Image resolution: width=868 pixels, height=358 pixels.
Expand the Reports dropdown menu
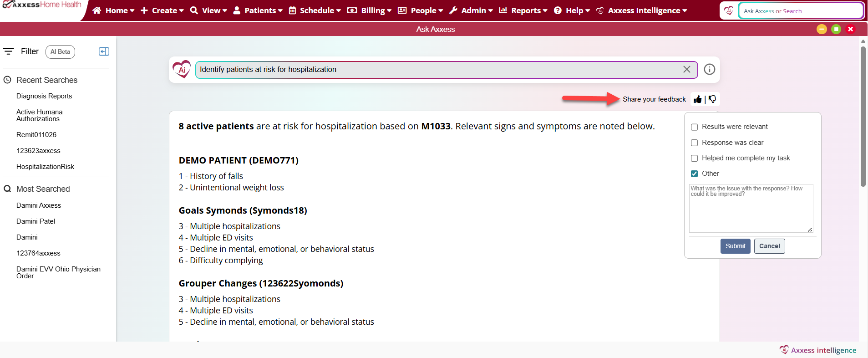pos(523,10)
